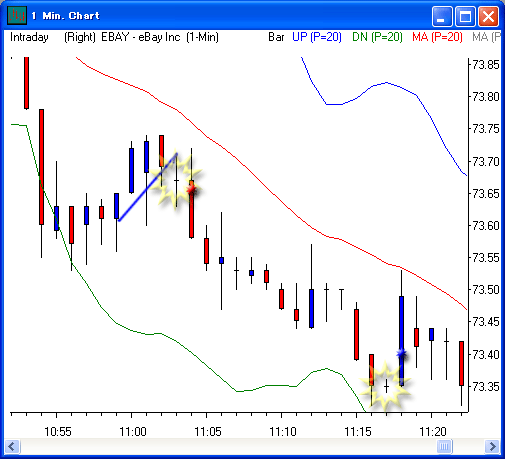
Task: Click the Bar chart type label
Action: (276, 37)
